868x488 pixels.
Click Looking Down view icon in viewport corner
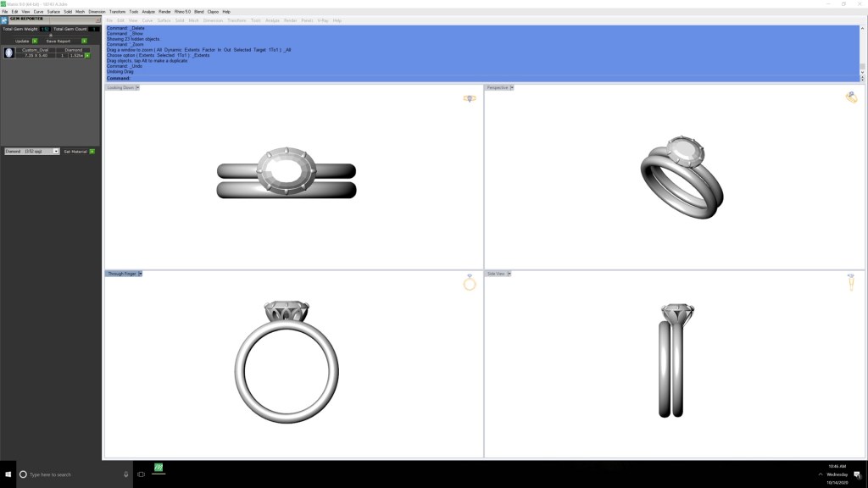pyautogui.click(x=470, y=98)
